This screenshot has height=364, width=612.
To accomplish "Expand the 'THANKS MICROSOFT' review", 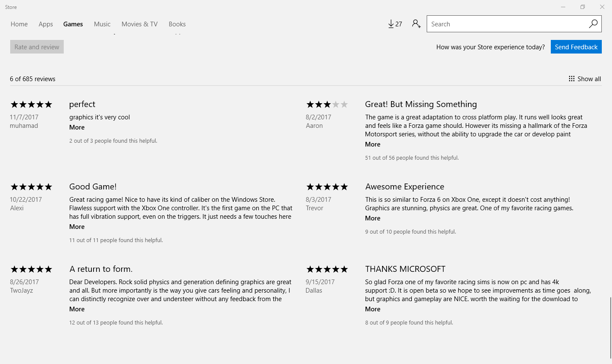I will coord(373,309).
